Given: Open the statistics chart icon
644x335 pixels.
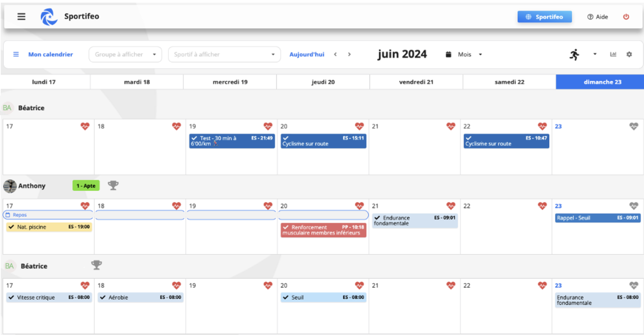Looking at the screenshot, I should pos(613,55).
